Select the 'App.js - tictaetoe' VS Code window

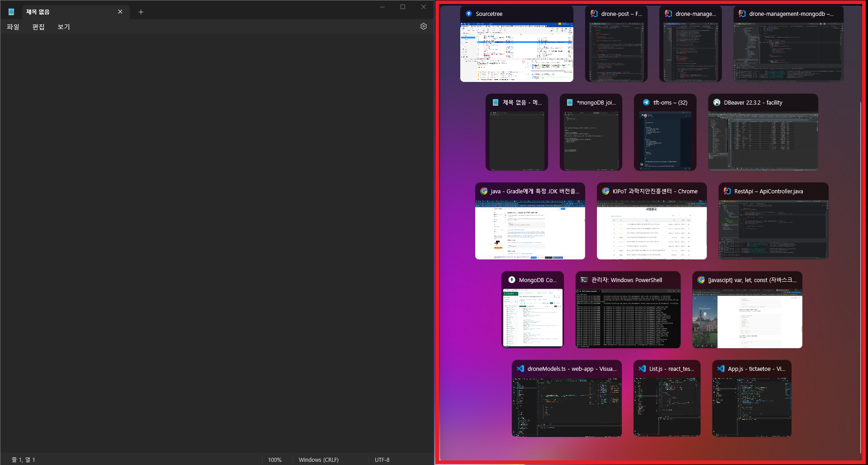coord(752,398)
